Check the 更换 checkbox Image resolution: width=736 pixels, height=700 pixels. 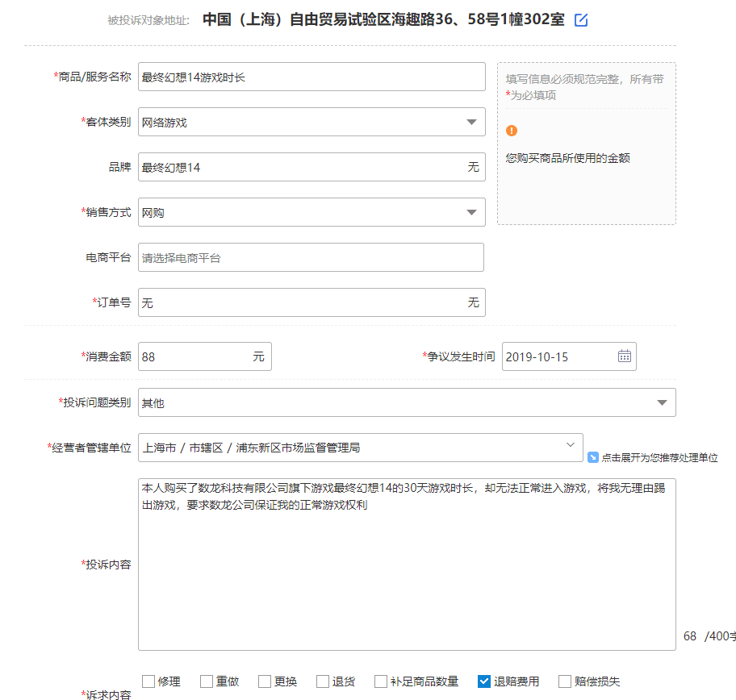coord(264,681)
